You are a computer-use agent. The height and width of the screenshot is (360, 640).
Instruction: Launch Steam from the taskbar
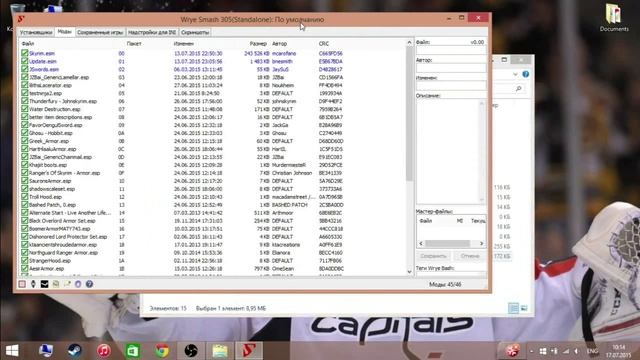[x=74, y=351]
